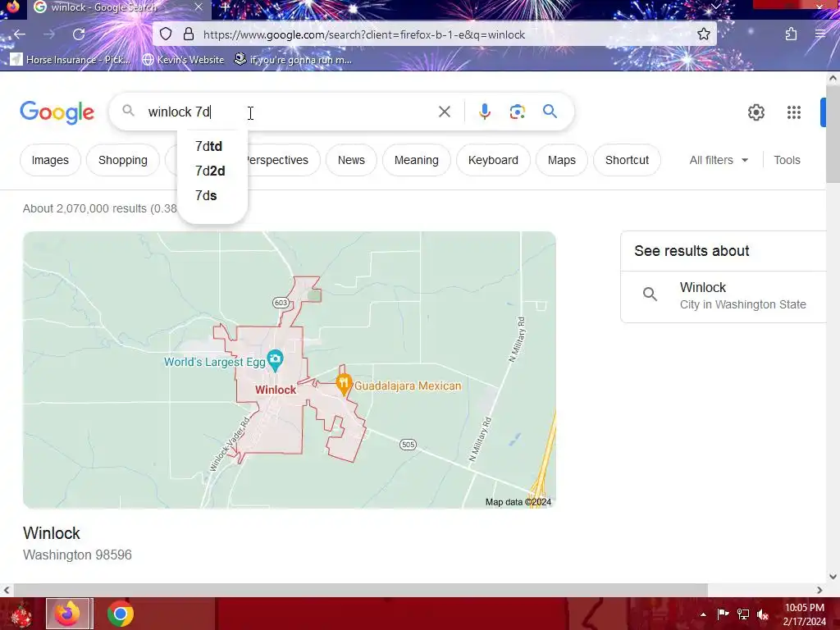The height and width of the screenshot is (630, 840).
Task: Go to Google home via logo
Action: [57, 112]
